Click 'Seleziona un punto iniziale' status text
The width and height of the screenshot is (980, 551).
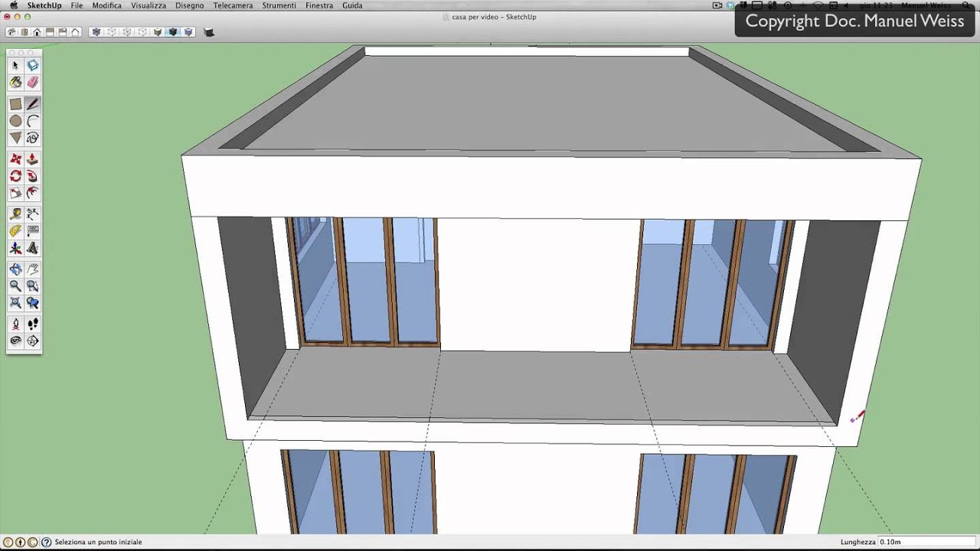pos(98,542)
